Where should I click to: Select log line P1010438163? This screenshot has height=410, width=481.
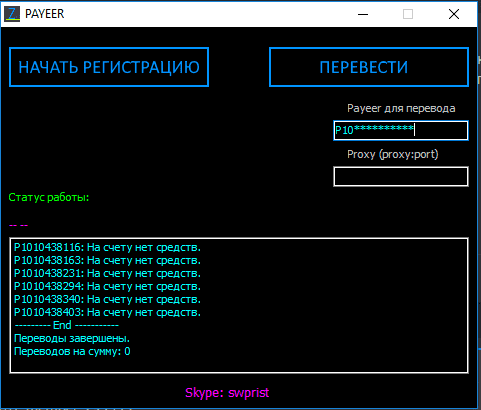coord(107,260)
